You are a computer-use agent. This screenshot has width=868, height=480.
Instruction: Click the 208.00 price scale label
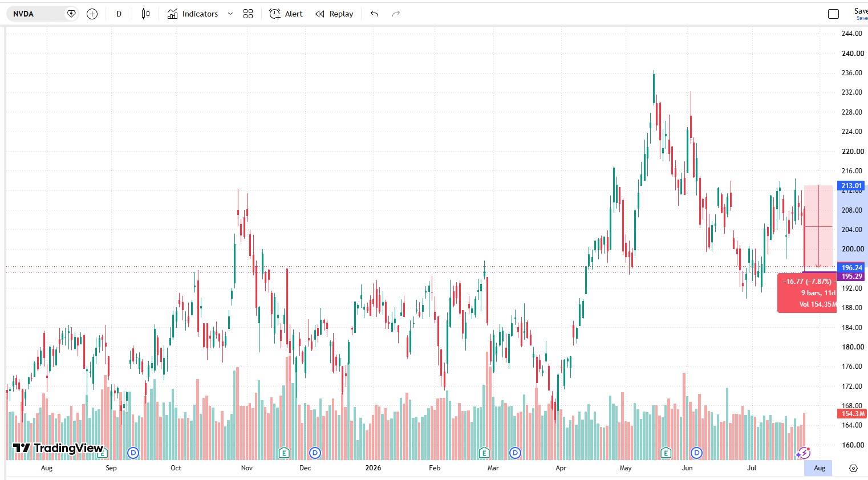click(x=852, y=210)
